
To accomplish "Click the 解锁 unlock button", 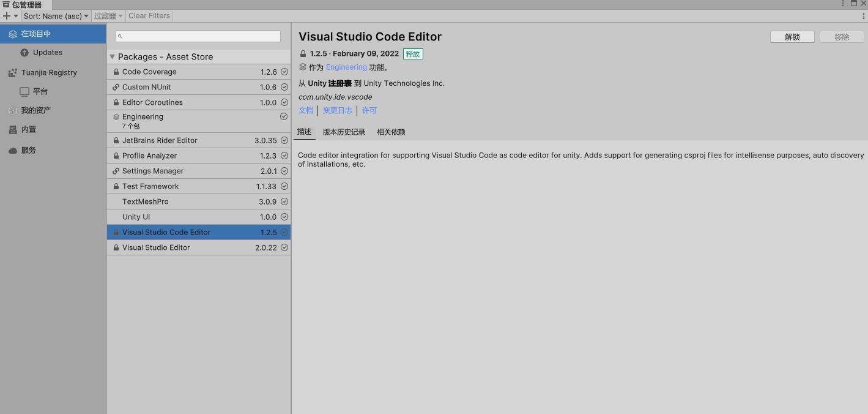I will (x=792, y=37).
